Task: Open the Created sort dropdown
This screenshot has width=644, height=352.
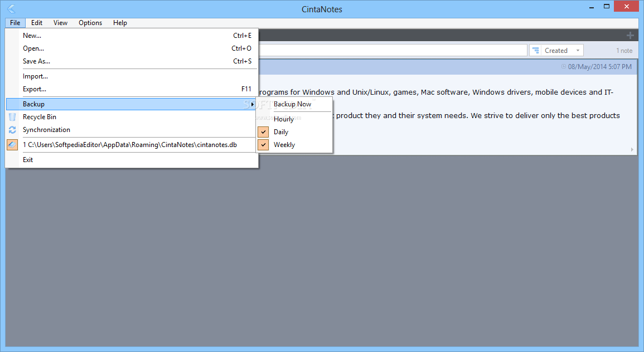Action: tap(578, 51)
